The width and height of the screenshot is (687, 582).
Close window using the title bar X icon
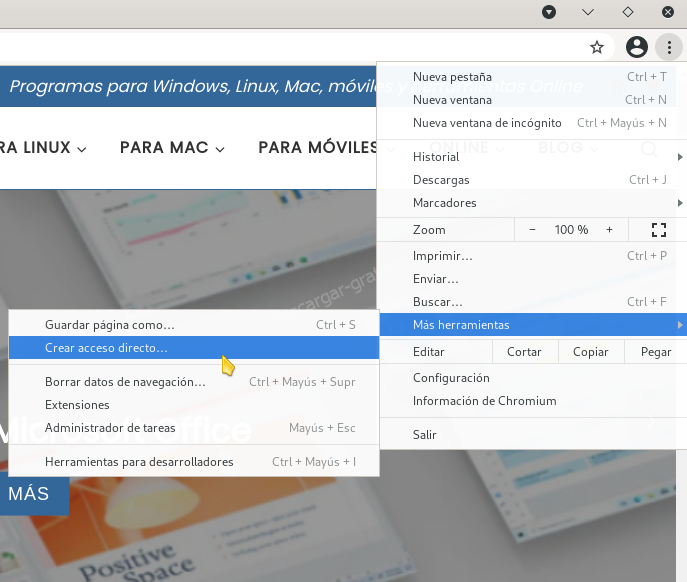pyautogui.click(x=668, y=12)
